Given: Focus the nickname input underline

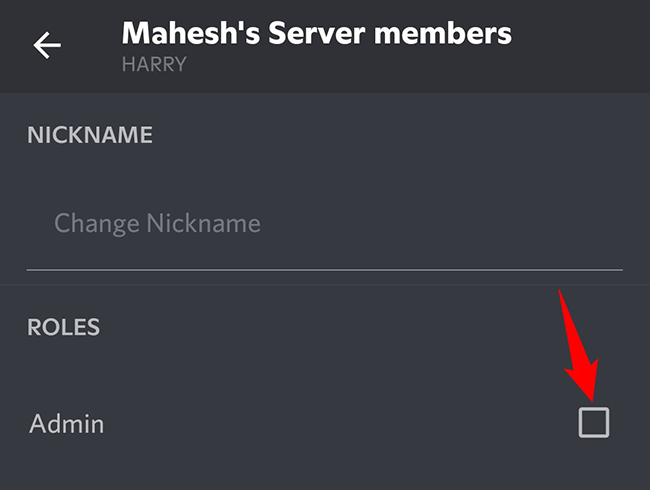Looking at the screenshot, I should [x=324, y=269].
